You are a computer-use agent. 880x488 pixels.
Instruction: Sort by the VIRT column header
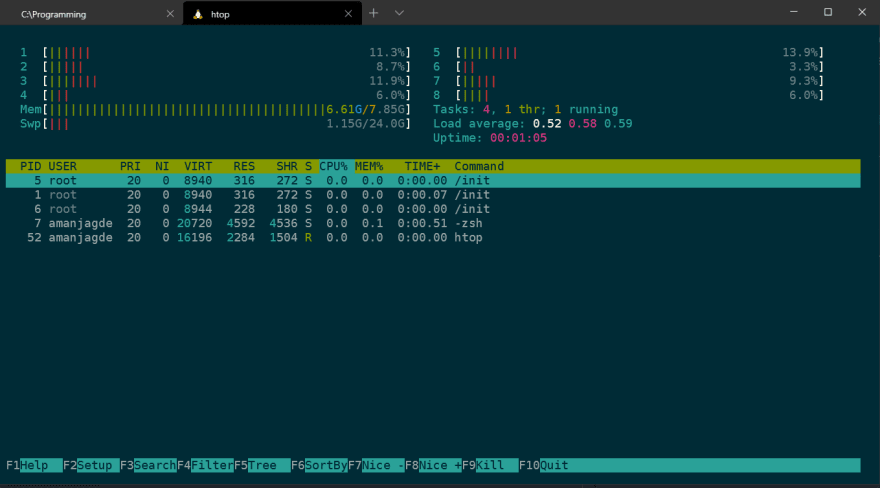pos(198,166)
